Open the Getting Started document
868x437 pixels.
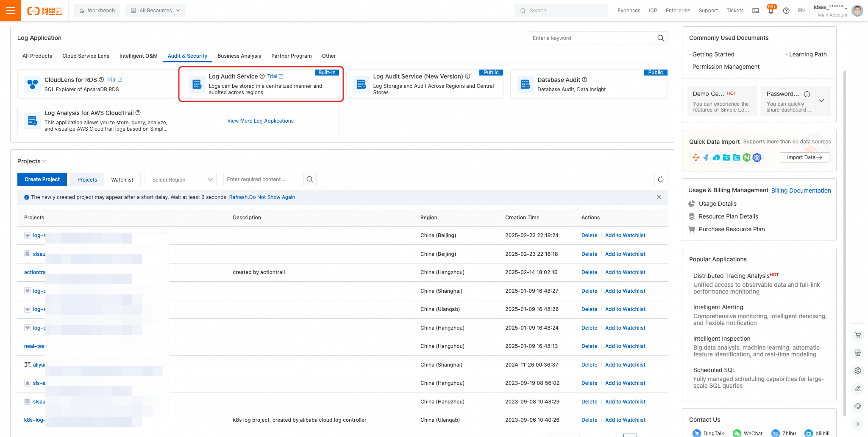click(713, 54)
